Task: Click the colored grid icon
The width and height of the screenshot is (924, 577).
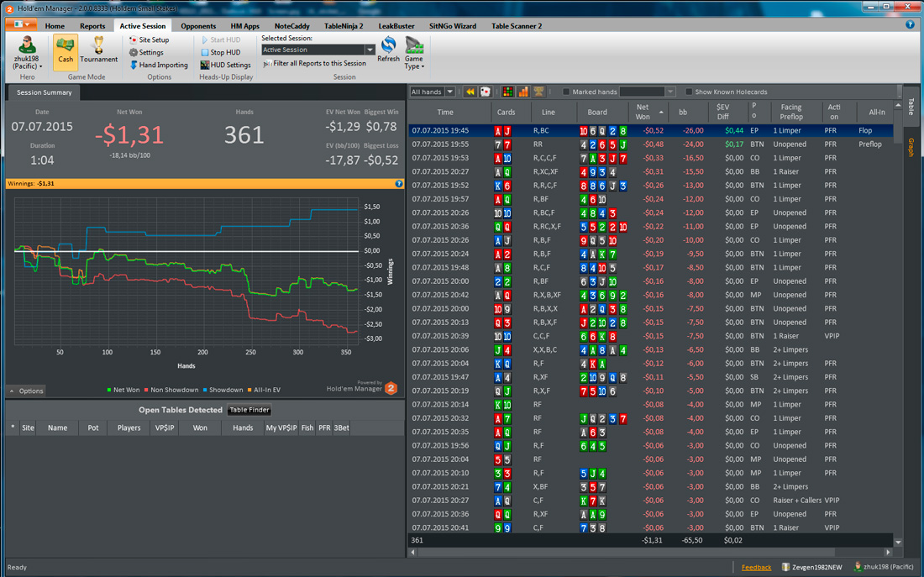Action: coord(507,92)
